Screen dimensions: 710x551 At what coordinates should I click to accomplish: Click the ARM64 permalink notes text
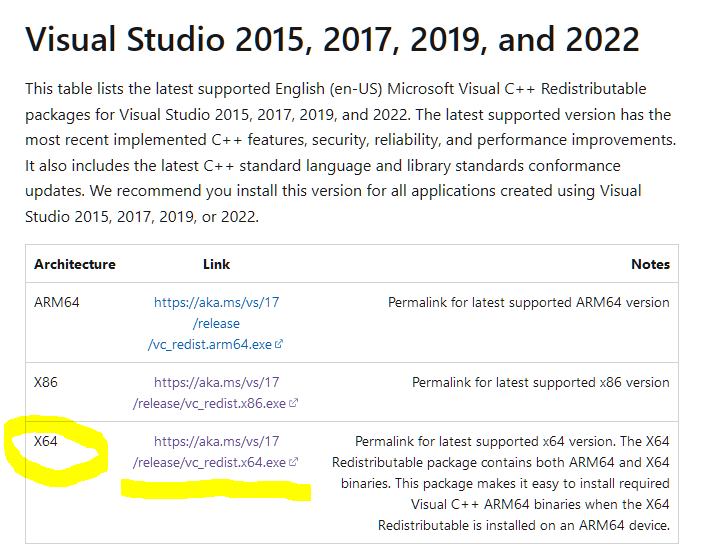click(528, 302)
